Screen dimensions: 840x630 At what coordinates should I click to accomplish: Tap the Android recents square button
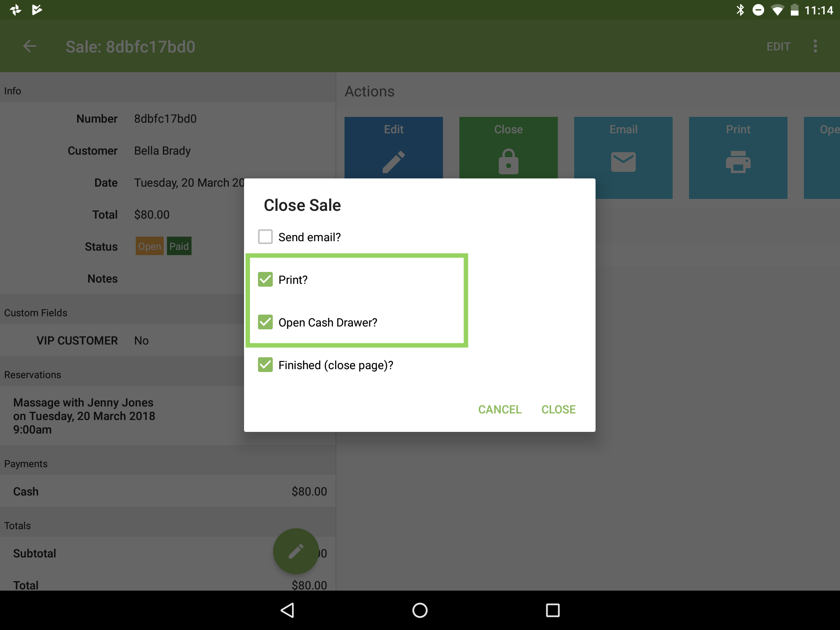coord(553,610)
